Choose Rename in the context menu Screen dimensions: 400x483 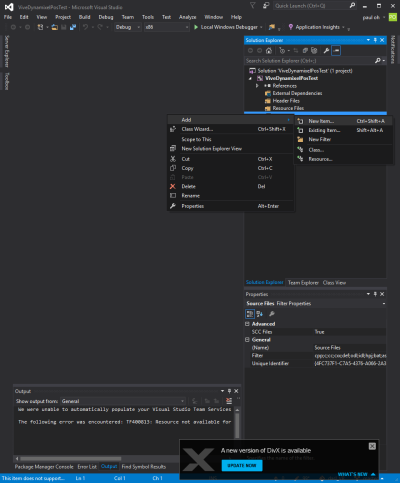pos(230,196)
